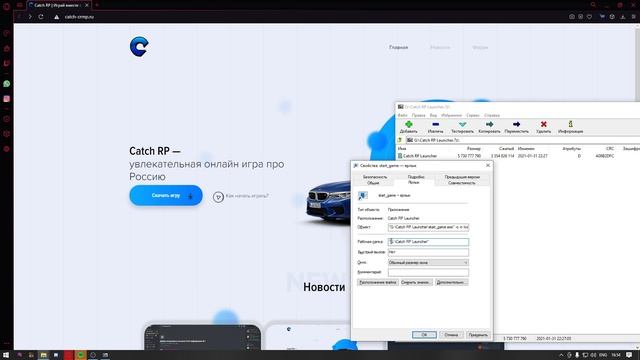
Task: Click the Отмена button
Action: 451,335
